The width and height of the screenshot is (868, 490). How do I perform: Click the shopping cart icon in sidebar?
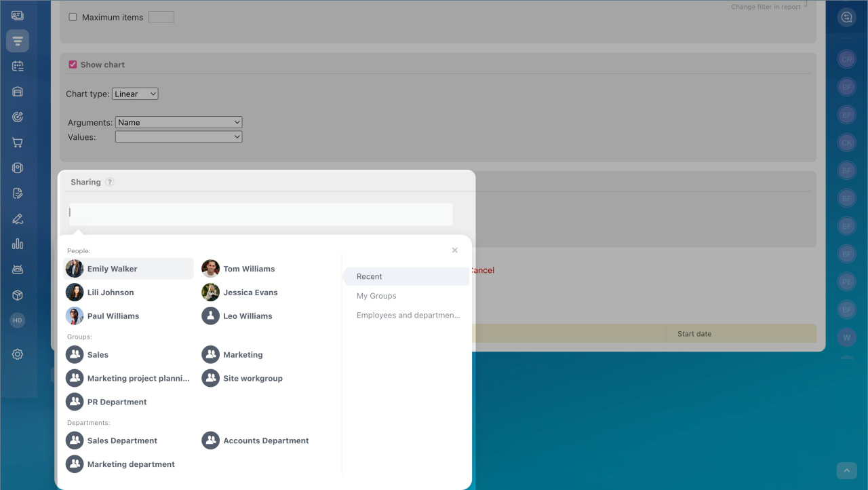(x=18, y=143)
